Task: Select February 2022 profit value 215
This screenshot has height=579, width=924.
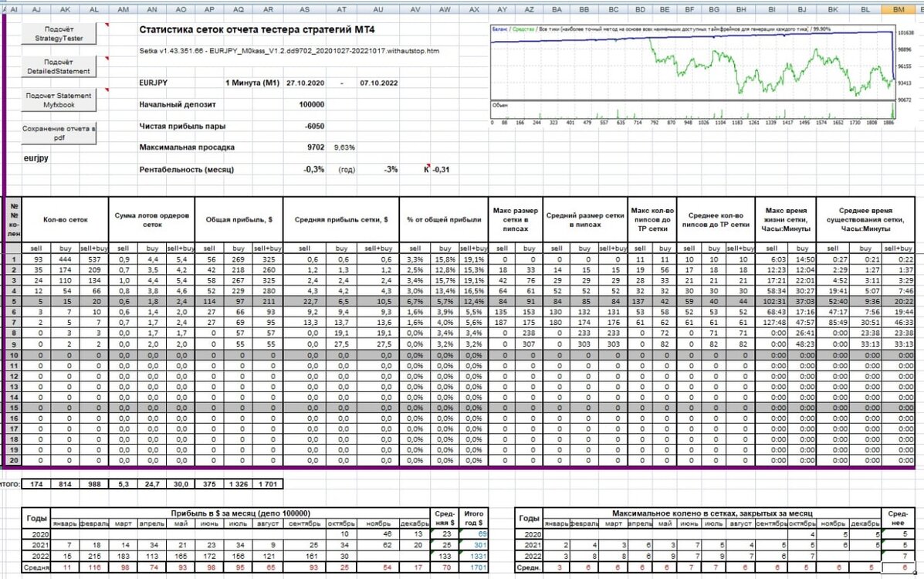Action: (93, 556)
